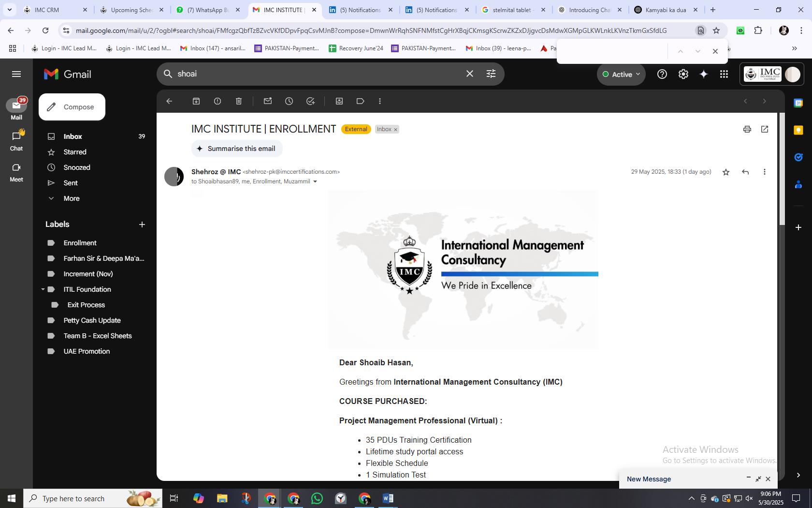Open the Active status dropdown
The height and width of the screenshot is (508, 812).
pyautogui.click(x=622, y=75)
